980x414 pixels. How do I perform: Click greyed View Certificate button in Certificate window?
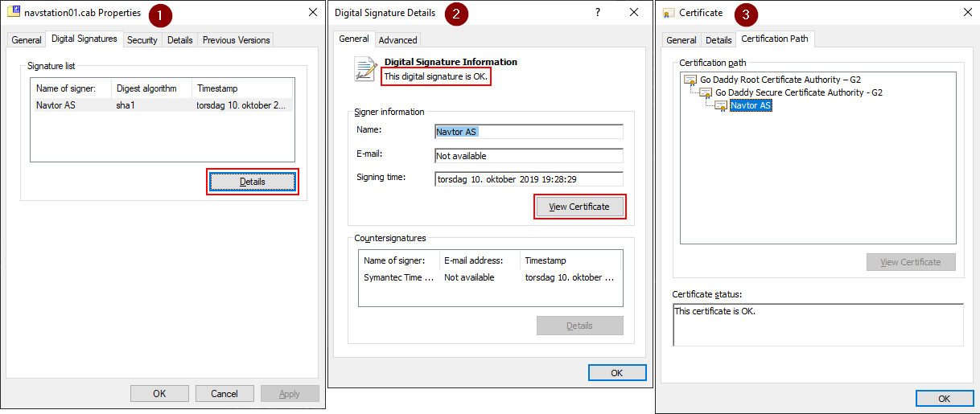coord(911,262)
